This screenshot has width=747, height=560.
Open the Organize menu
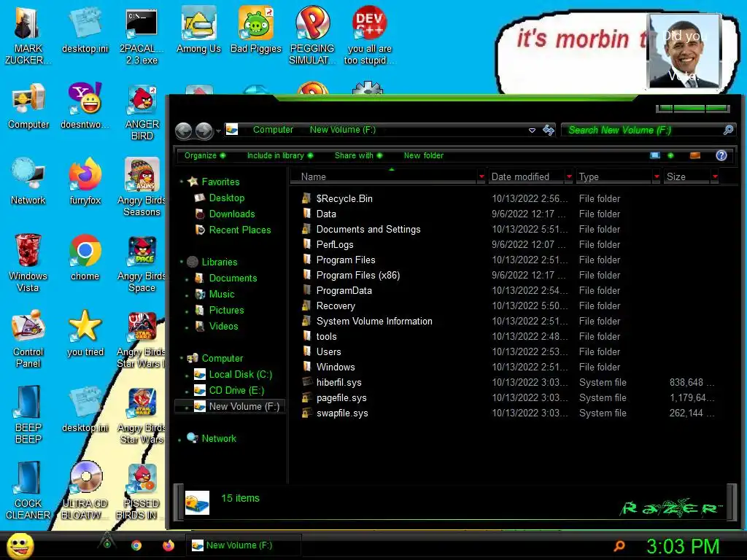tap(205, 155)
